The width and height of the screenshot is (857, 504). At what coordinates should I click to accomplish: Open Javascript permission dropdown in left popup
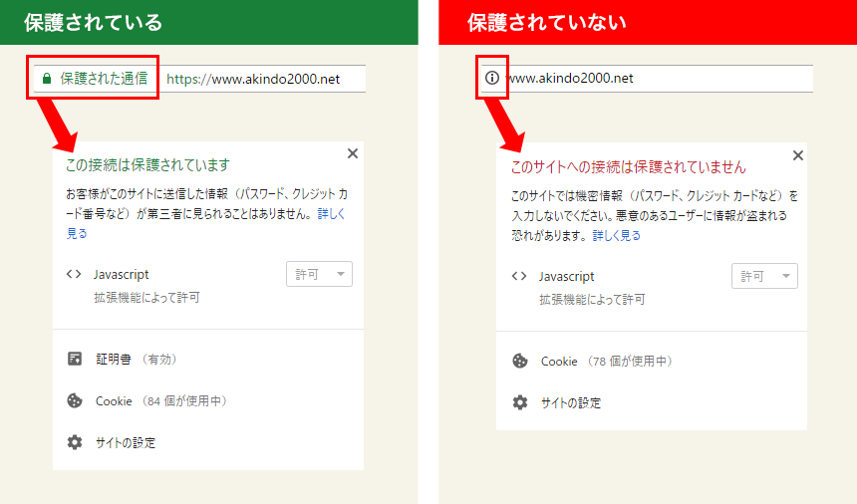(x=319, y=275)
